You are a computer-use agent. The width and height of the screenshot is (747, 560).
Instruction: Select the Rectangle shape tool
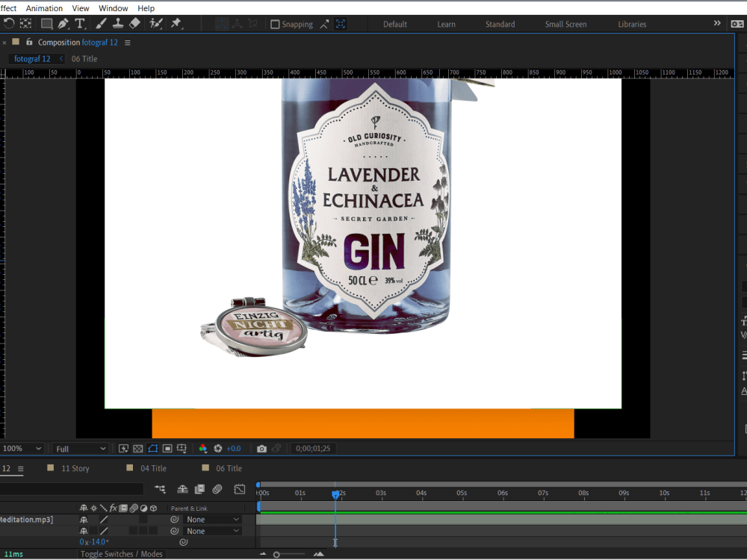pyautogui.click(x=46, y=23)
